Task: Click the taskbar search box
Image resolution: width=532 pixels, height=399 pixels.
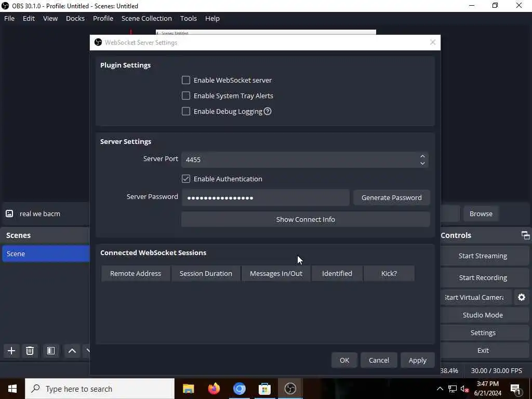Action: 100,389
